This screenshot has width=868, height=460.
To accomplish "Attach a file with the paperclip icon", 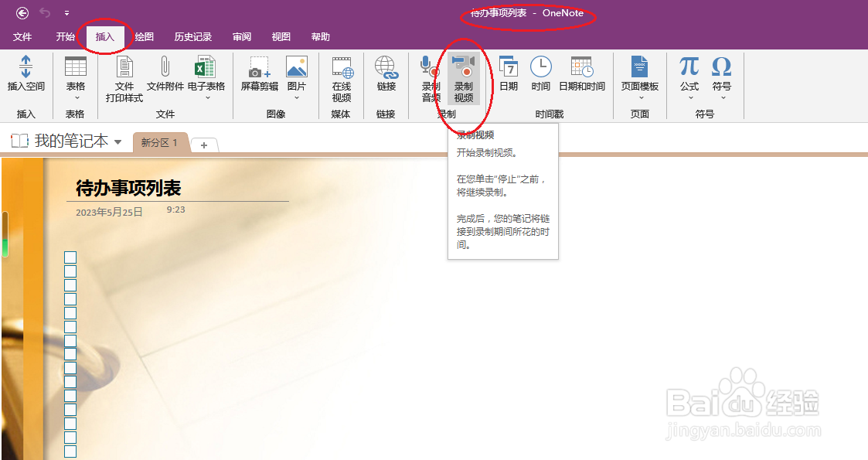I will [x=165, y=66].
